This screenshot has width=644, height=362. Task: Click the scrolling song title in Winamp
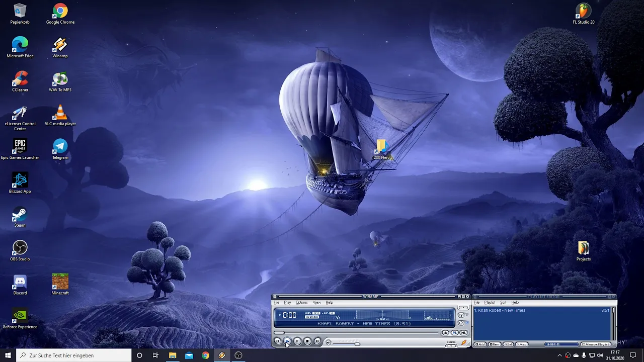coord(364,323)
